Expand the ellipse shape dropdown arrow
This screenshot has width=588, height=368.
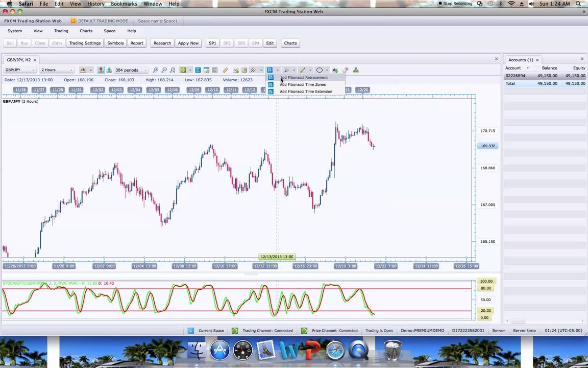(327, 70)
